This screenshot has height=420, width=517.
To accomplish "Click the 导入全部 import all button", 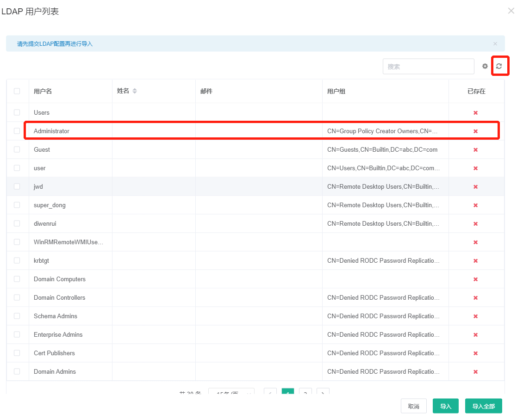I will click(x=483, y=406).
